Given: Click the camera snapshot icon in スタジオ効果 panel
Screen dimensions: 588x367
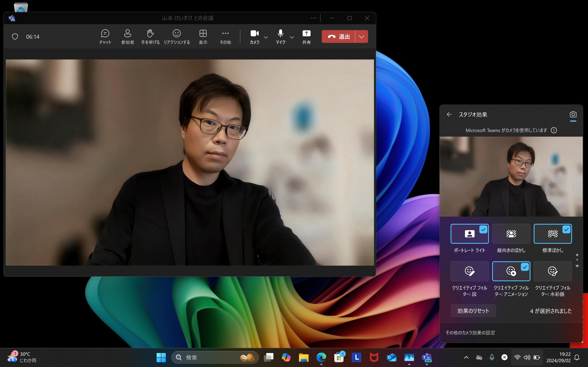Looking at the screenshot, I should [x=573, y=114].
